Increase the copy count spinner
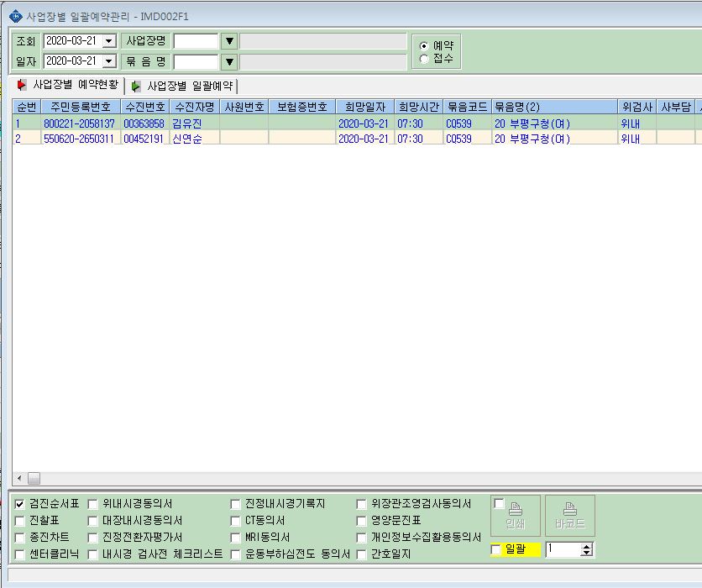Image resolution: width=702 pixels, height=588 pixels. click(x=586, y=546)
